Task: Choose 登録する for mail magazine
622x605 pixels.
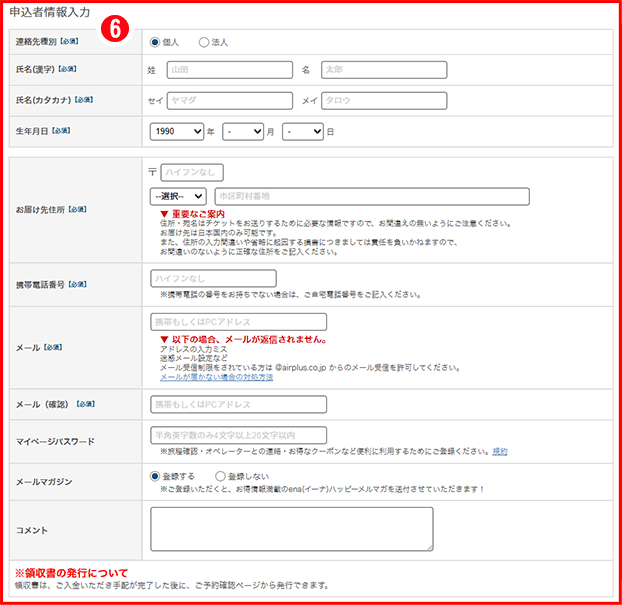Action: (155, 476)
